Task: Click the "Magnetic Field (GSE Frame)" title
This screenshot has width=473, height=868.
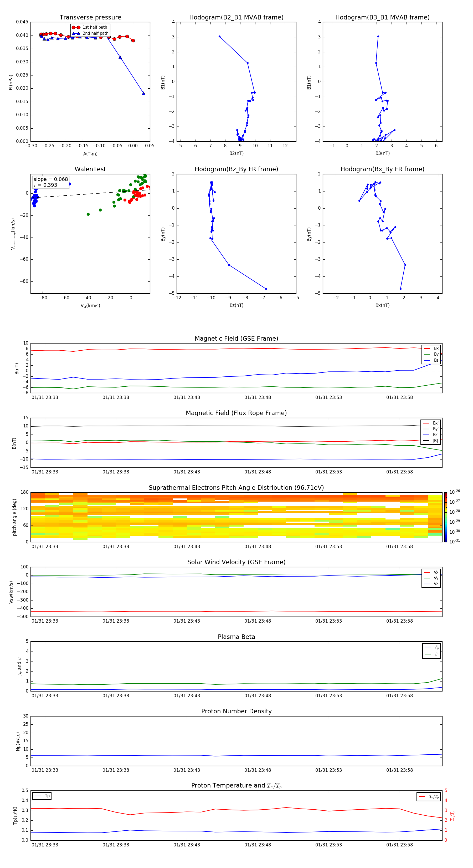Action: (236, 339)
